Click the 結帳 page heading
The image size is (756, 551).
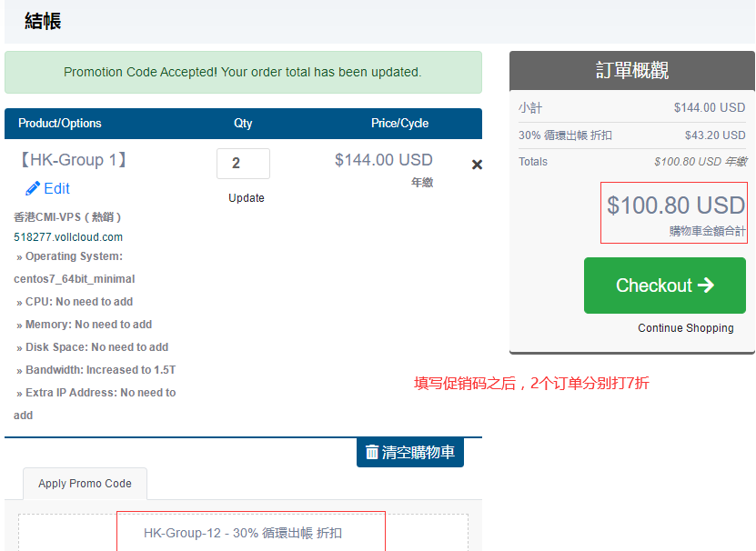pos(43,21)
